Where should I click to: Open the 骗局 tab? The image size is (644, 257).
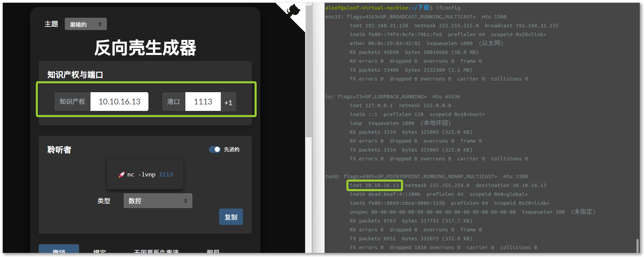[213, 252]
